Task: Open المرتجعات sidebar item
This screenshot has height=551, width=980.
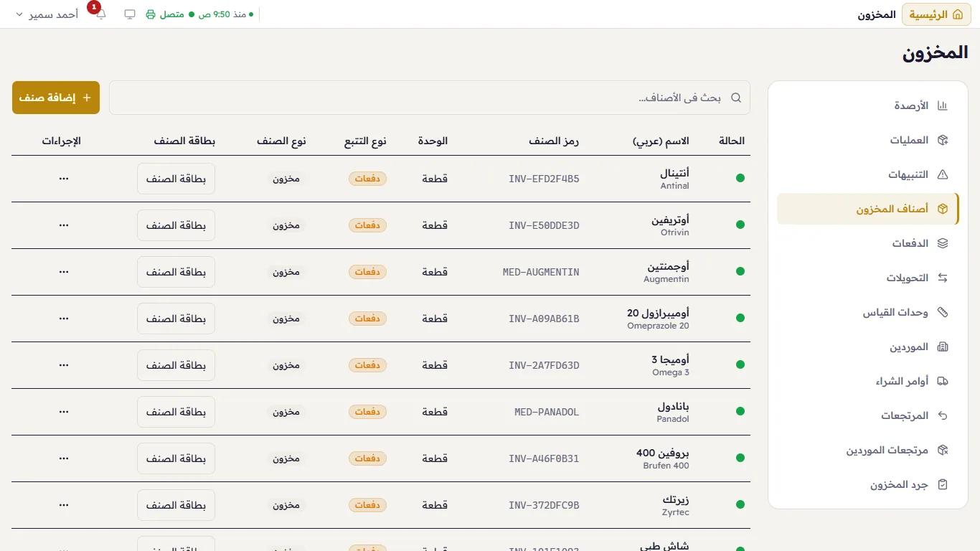Action: [867, 415]
